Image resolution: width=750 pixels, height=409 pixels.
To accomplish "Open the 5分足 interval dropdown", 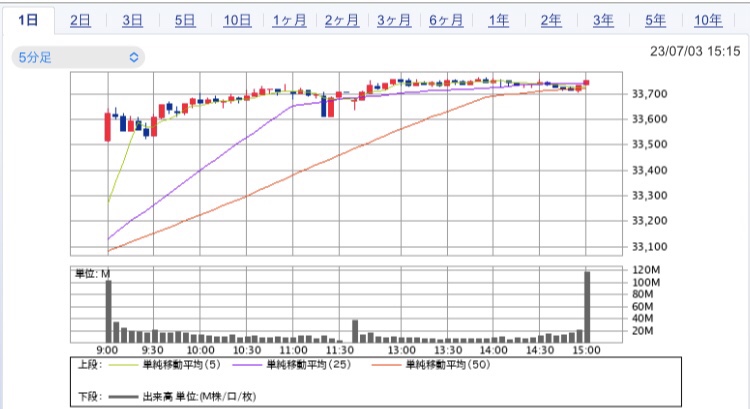I will pos(78,57).
